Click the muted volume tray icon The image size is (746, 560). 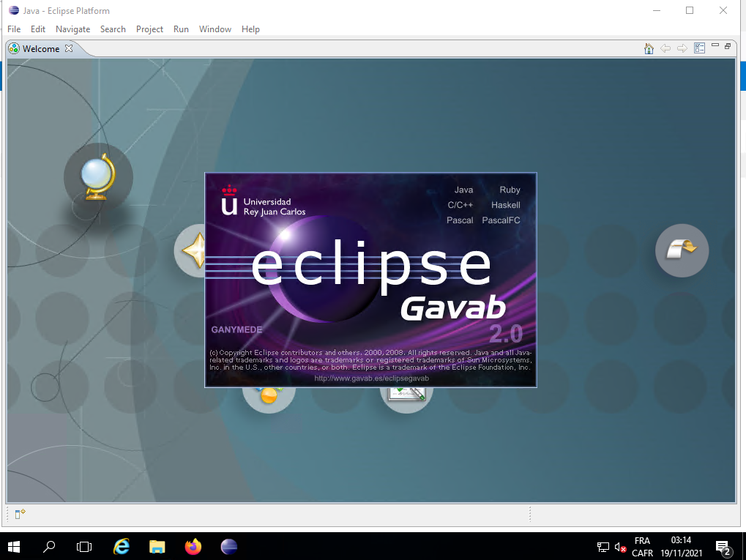point(620,547)
